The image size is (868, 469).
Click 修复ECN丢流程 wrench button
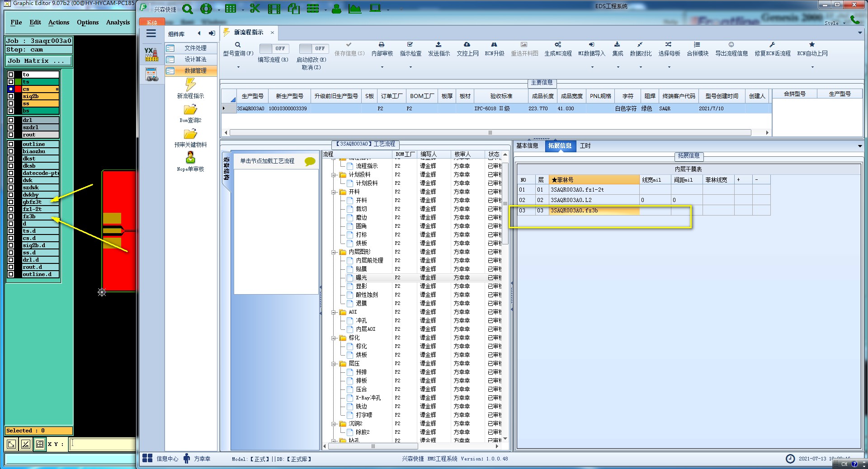772,49
